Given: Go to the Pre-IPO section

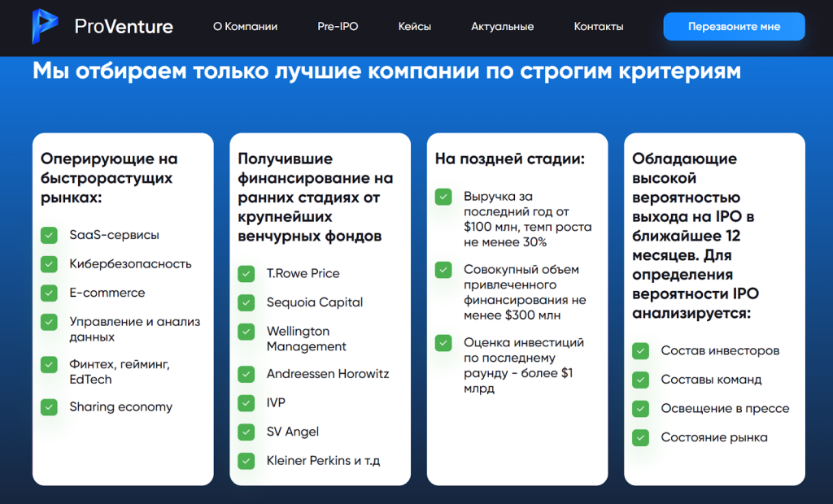Looking at the screenshot, I should [x=338, y=27].
